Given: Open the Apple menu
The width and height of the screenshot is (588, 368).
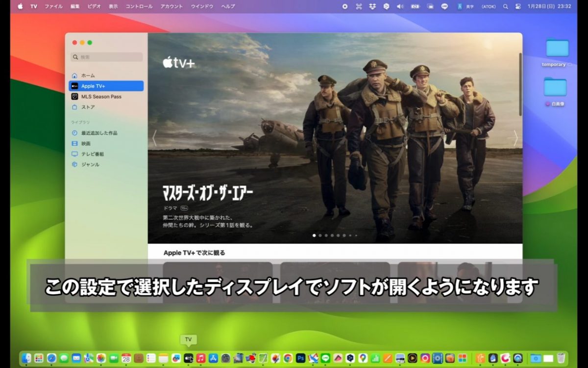Looking at the screenshot, I should [21, 6].
